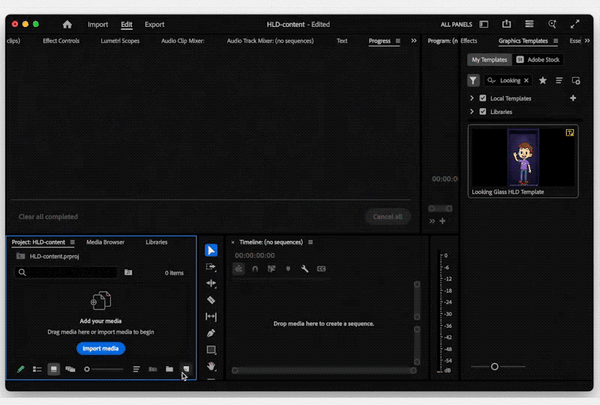Select the Ripple Edit tool

pyautogui.click(x=211, y=283)
